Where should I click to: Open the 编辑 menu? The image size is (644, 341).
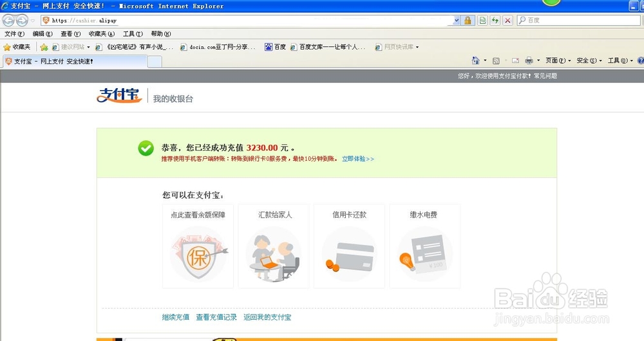[43, 33]
